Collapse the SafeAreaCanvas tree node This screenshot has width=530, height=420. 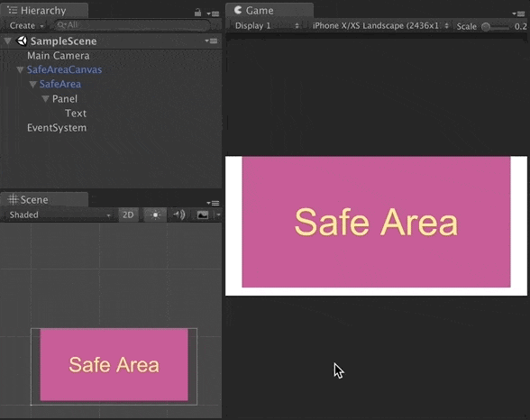(20, 70)
